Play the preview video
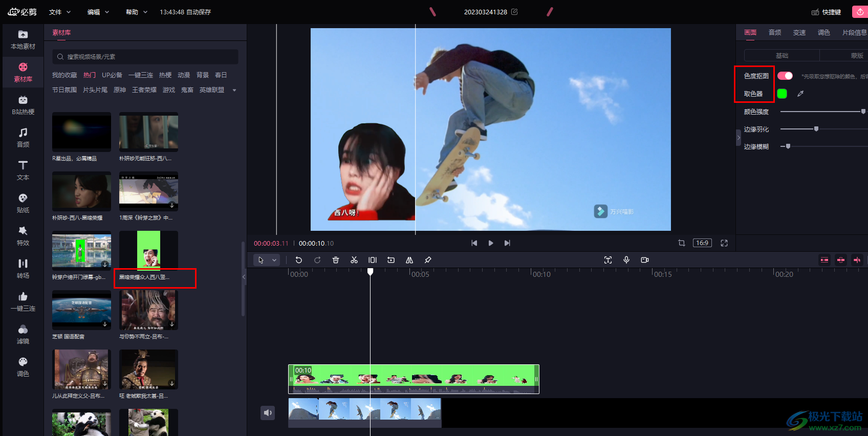The height and width of the screenshot is (436, 868). point(491,243)
